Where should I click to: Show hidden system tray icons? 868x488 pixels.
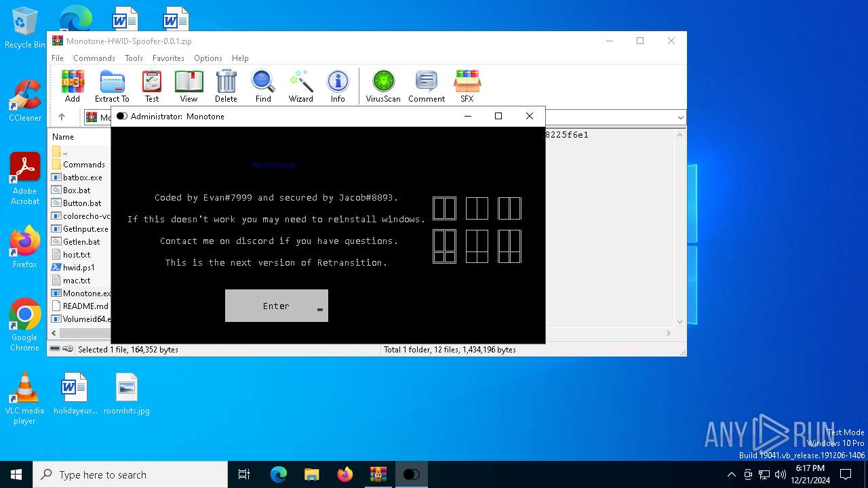[x=731, y=474]
